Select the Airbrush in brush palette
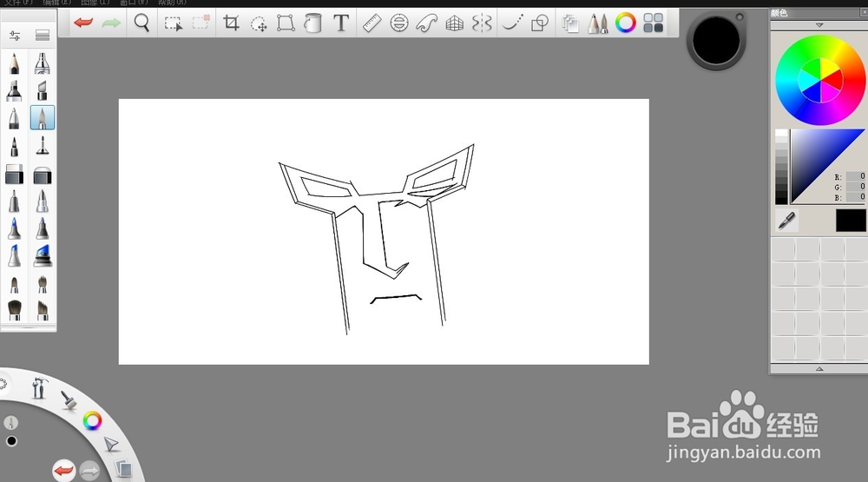Image resolution: width=868 pixels, height=482 pixels. pos(42,63)
